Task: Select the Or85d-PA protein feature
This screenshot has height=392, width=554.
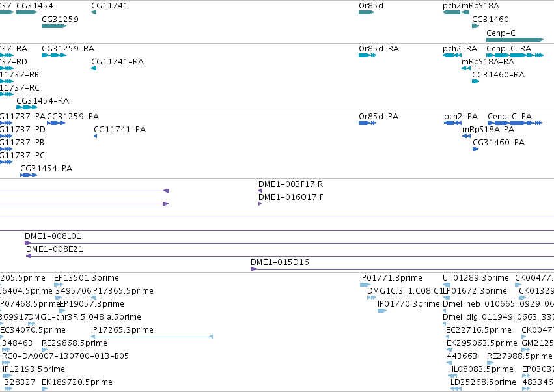Action: coord(367,123)
